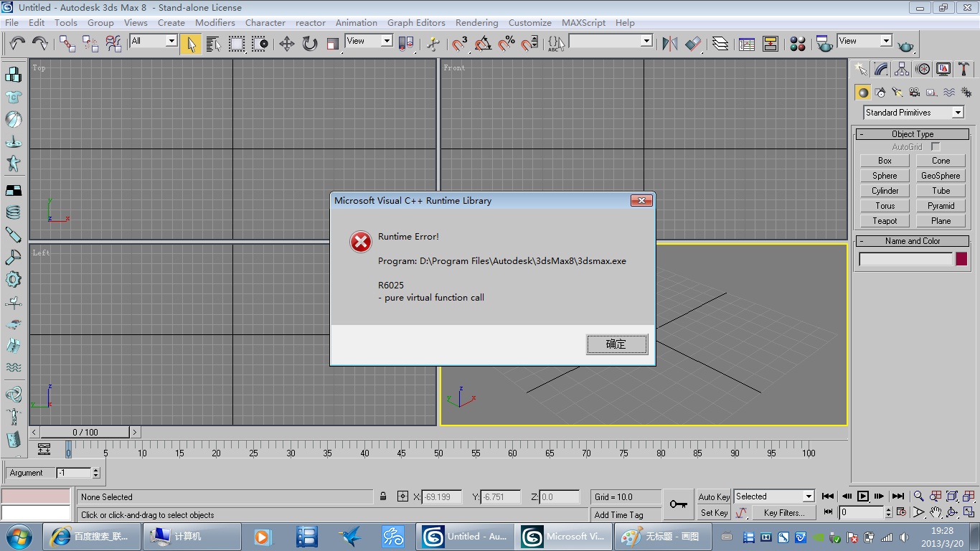This screenshot has height=551, width=980.
Task: Open Render Scene dialog teapot icon
Action: [x=825, y=44]
